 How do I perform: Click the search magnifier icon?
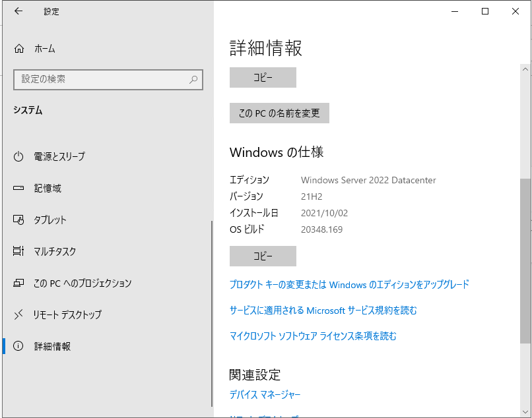point(193,80)
